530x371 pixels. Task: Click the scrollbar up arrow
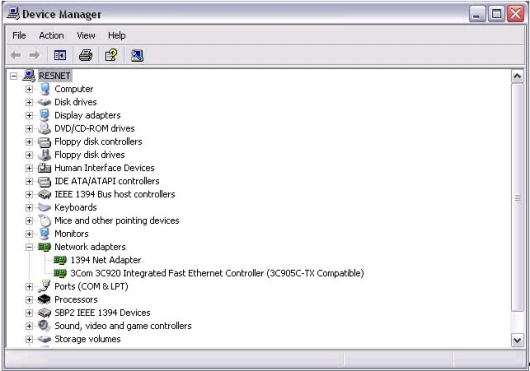517,76
